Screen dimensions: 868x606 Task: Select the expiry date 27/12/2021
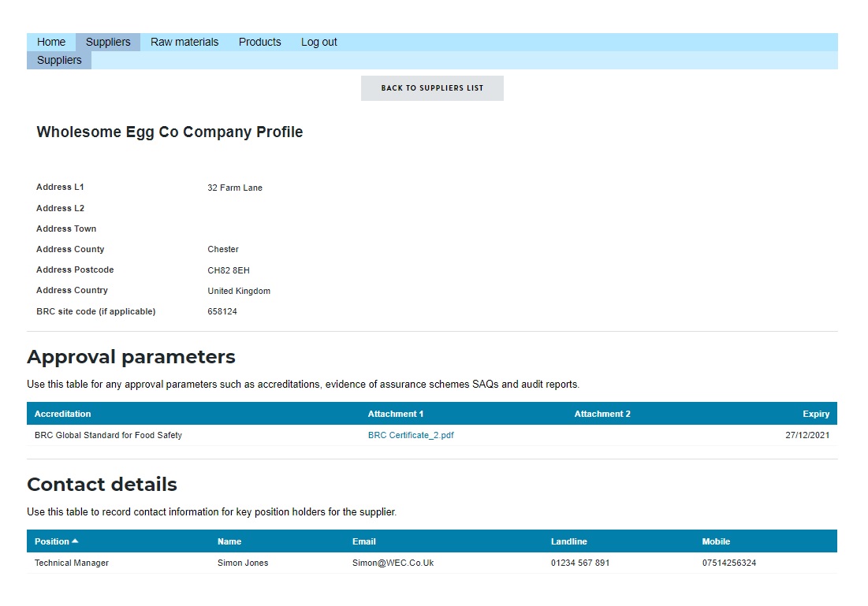(807, 435)
